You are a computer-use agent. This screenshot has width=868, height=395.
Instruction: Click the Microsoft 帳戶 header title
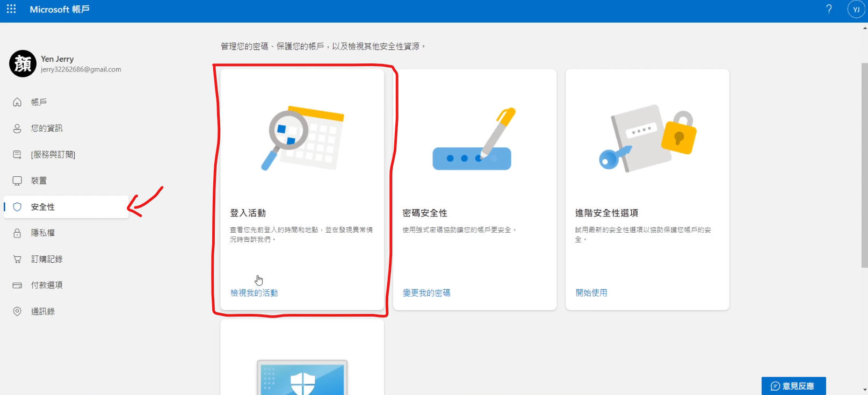click(60, 9)
